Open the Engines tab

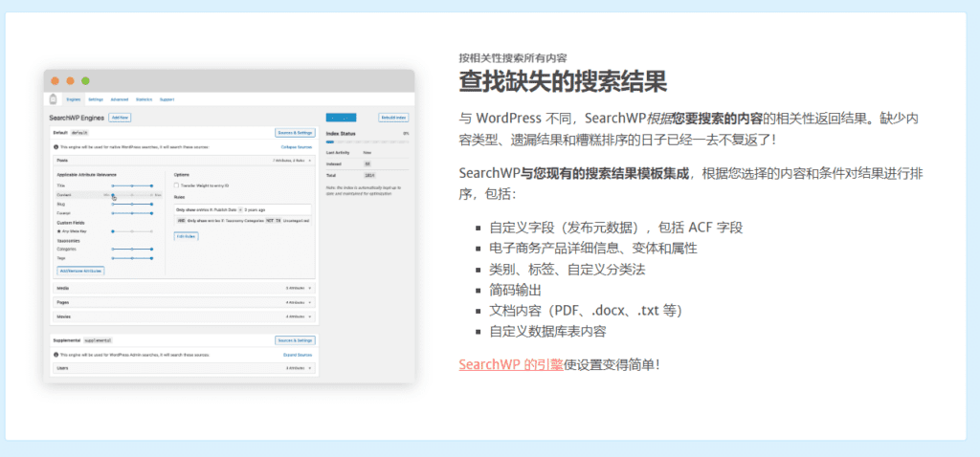click(x=74, y=99)
